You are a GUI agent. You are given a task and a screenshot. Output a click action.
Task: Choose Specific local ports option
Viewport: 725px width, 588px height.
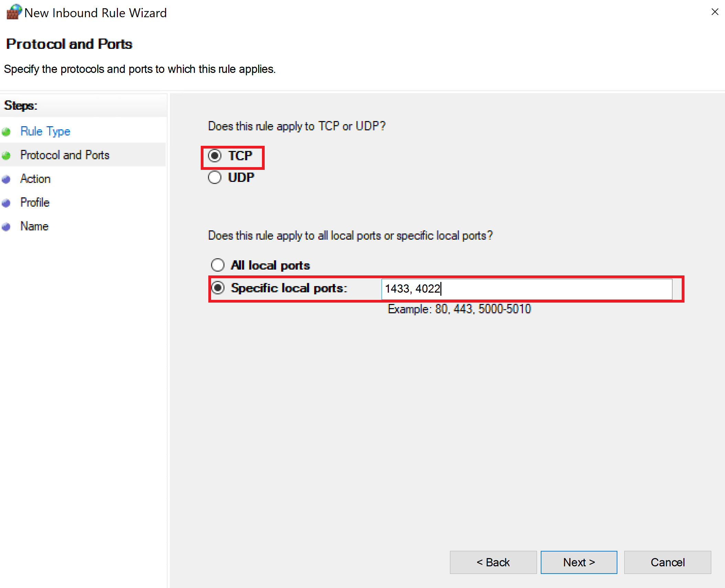coord(218,288)
